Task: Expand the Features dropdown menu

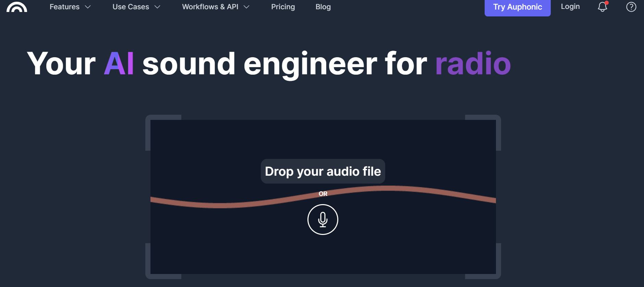Action: point(70,7)
